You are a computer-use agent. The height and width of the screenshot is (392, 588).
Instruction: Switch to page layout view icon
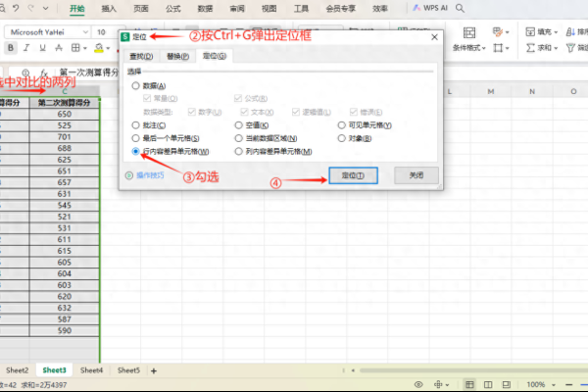tap(487, 384)
